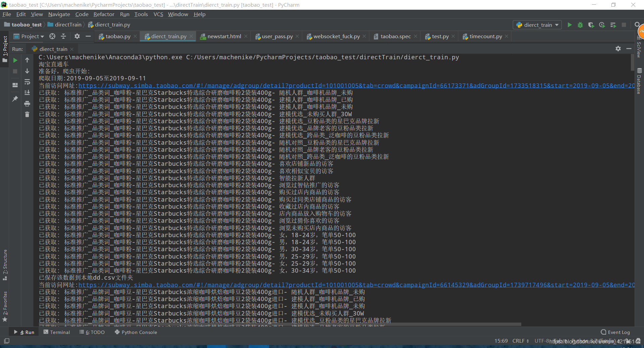The width and height of the screenshot is (644, 348).
Task: Open the Window menu
Action: (178, 14)
